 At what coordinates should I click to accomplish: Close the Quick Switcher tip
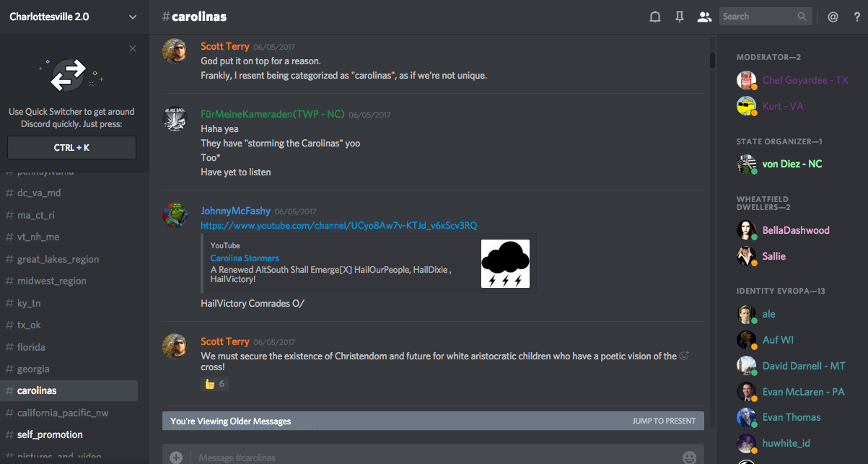pyautogui.click(x=133, y=48)
